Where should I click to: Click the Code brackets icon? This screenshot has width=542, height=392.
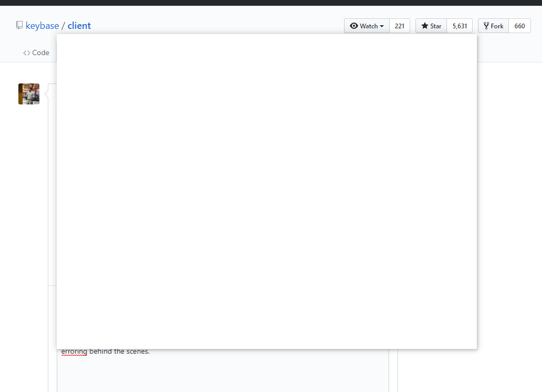(x=27, y=53)
